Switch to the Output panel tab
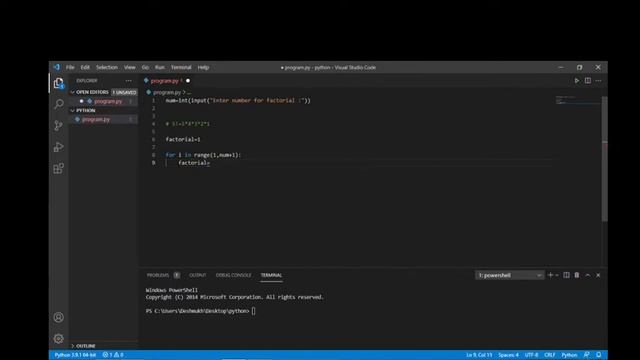 (x=198, y=275)
